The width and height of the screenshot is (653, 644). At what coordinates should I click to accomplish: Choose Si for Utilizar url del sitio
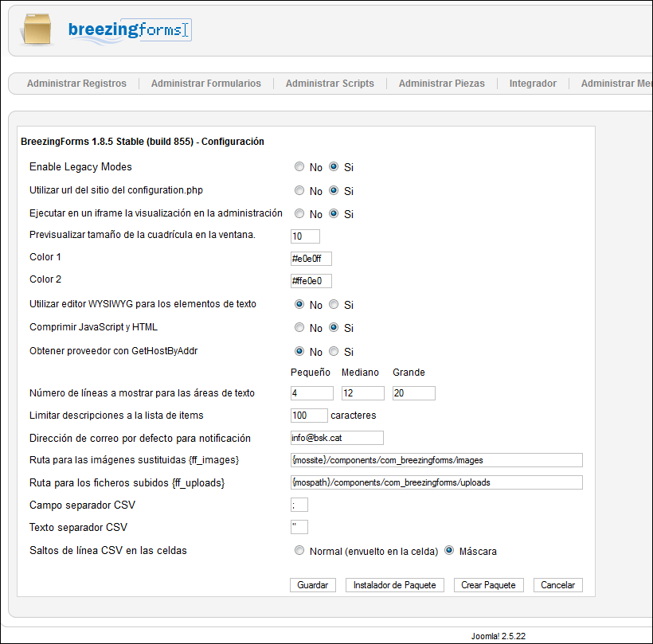333,191
